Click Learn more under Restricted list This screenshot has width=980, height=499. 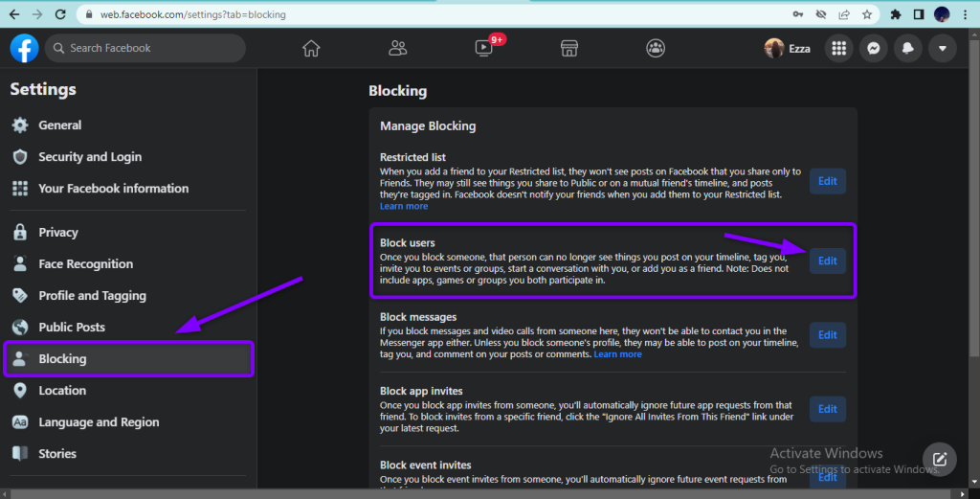coord(404,206)
